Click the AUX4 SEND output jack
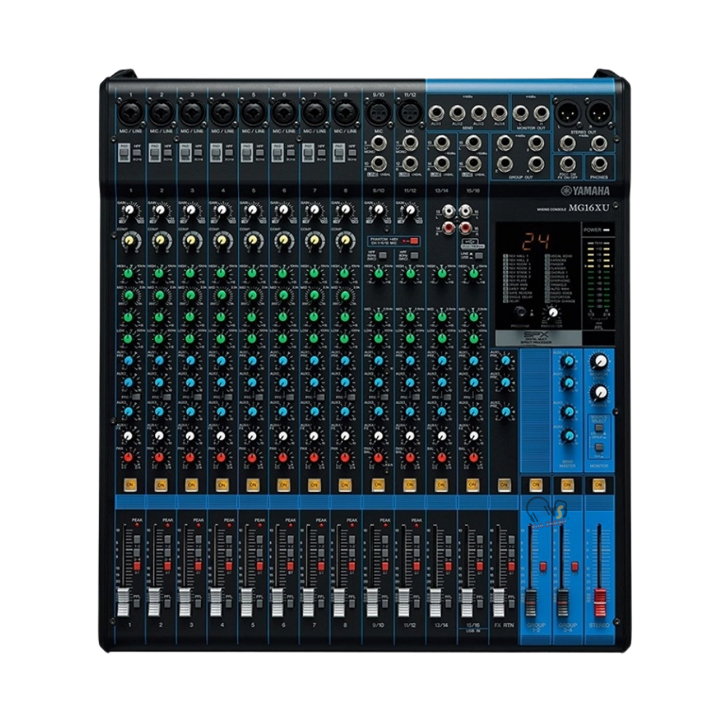 [x=499, y=112]
